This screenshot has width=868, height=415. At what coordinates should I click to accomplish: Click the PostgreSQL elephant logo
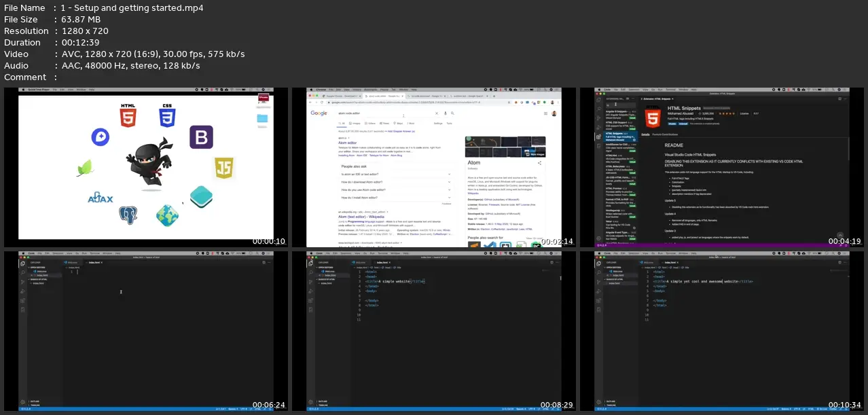point(128,215)
